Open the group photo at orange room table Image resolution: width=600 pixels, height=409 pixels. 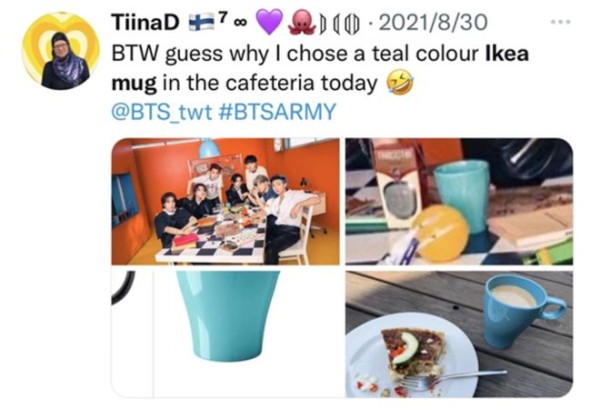coord(225,201)
